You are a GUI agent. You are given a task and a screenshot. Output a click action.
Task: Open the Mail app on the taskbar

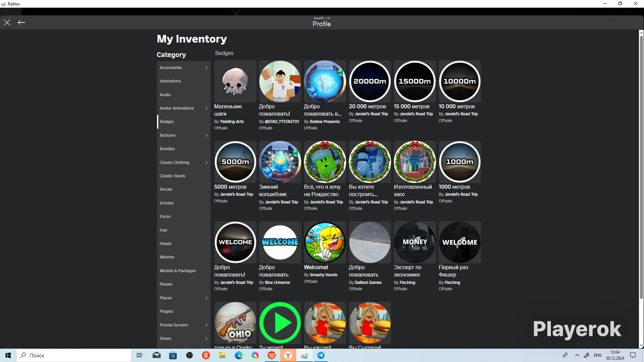point(156,355)
